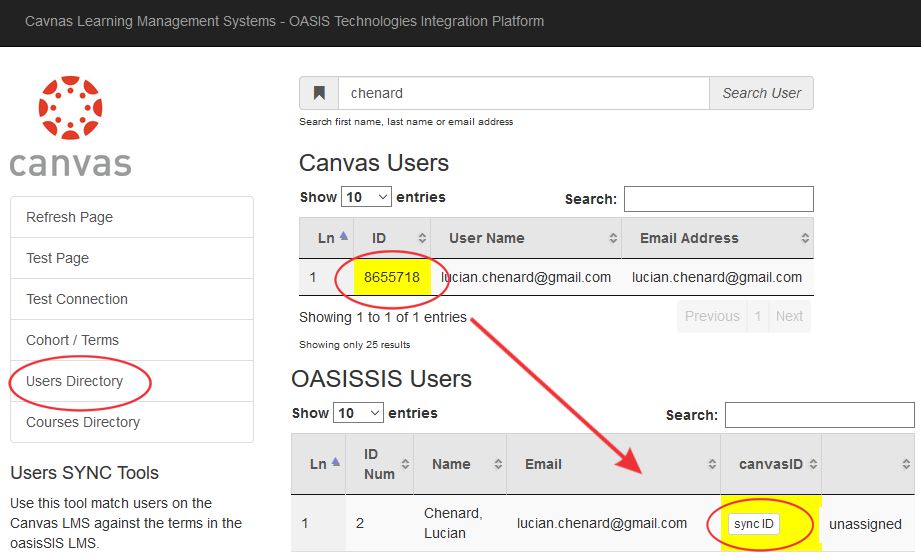The height and width of the screenshot is (559, 921).
Task: Open Cohort / Terms in sidebar
Action: click(132, 341)
